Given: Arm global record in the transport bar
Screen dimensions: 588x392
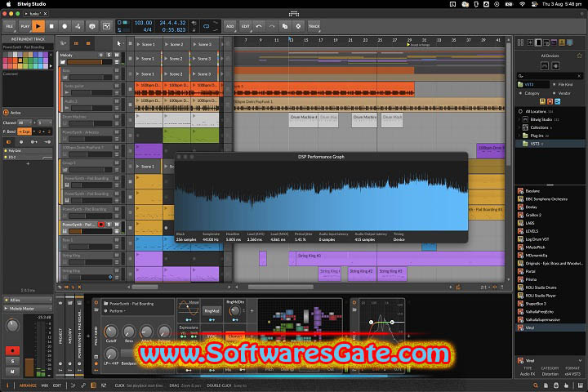Looking at the screenshot, I should pos(65,26).
